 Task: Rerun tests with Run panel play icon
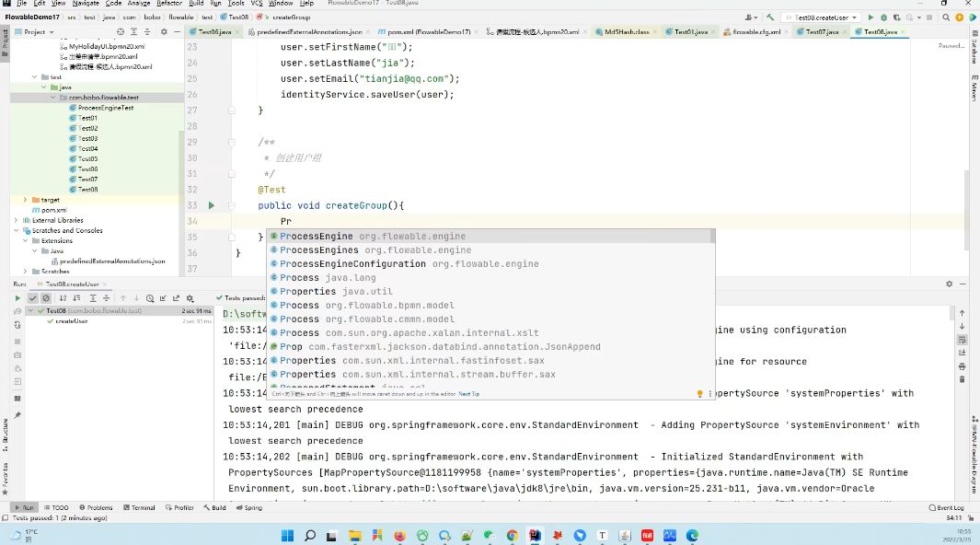(17, 298)
